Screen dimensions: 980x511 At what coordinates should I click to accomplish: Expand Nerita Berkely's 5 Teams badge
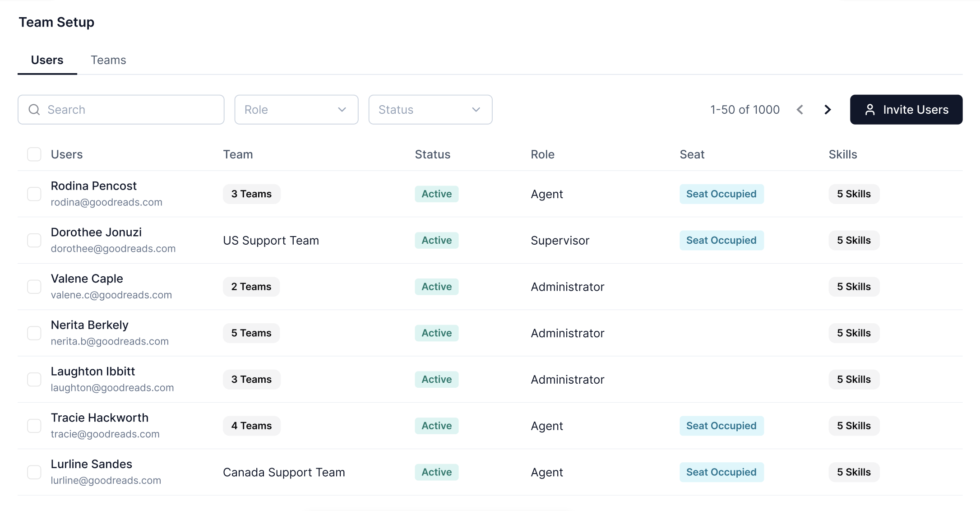(x=251, y=333)
